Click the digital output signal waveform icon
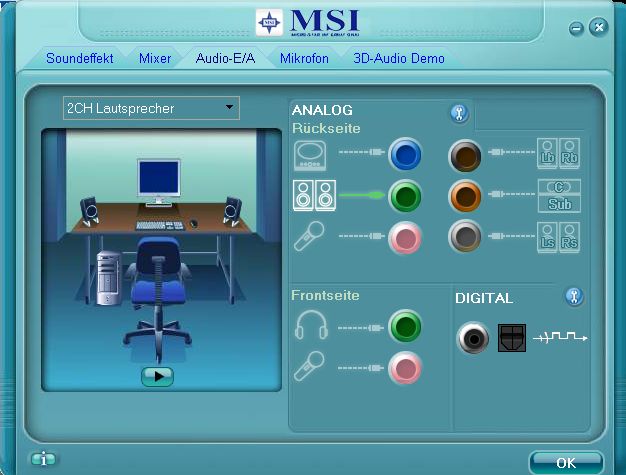Image resolution: width=626 pixels, height=475 pixels. coord(561,337)
